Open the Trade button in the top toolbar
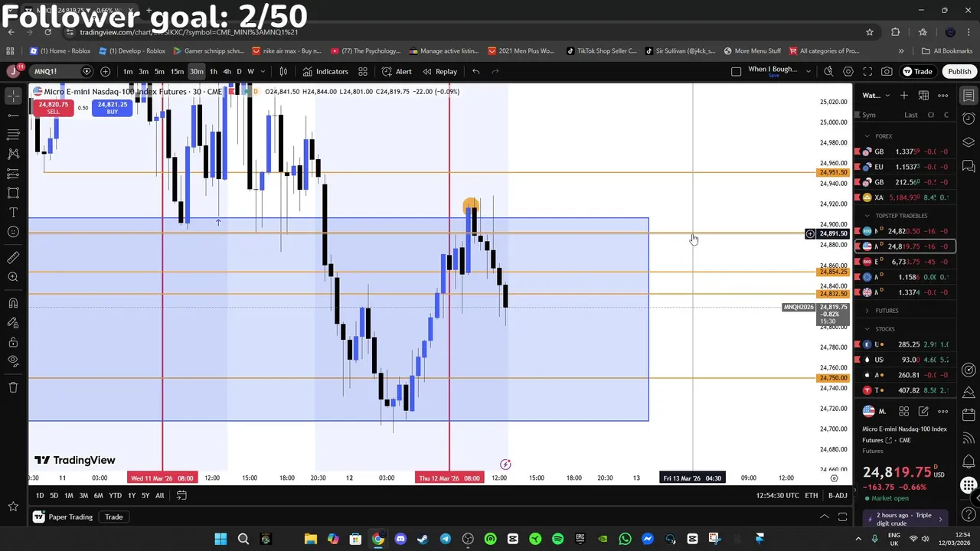The image size is (980, 551). [x=917, y=71]
